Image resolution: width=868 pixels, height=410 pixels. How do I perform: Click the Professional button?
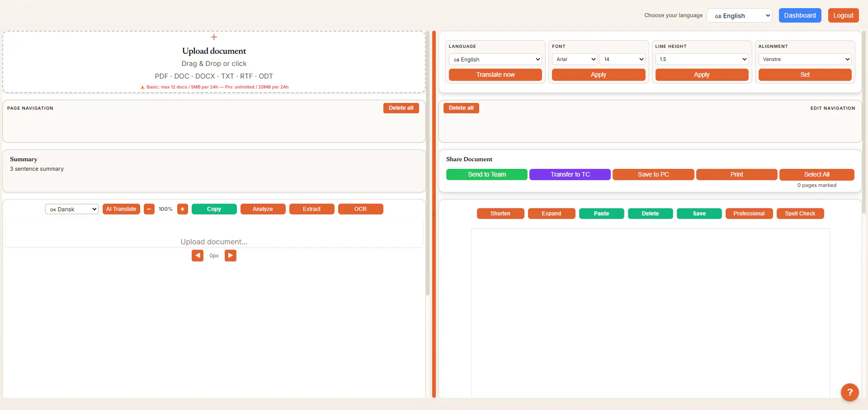749,214
